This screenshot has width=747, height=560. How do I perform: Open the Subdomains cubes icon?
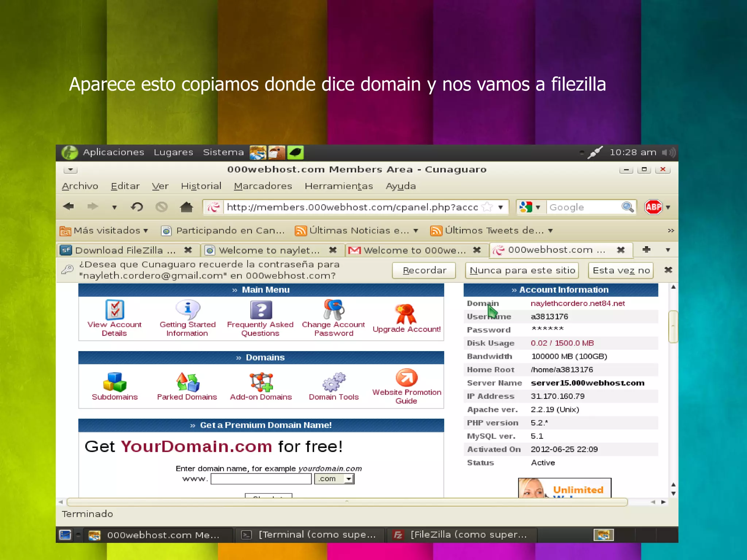click(115, 382)
